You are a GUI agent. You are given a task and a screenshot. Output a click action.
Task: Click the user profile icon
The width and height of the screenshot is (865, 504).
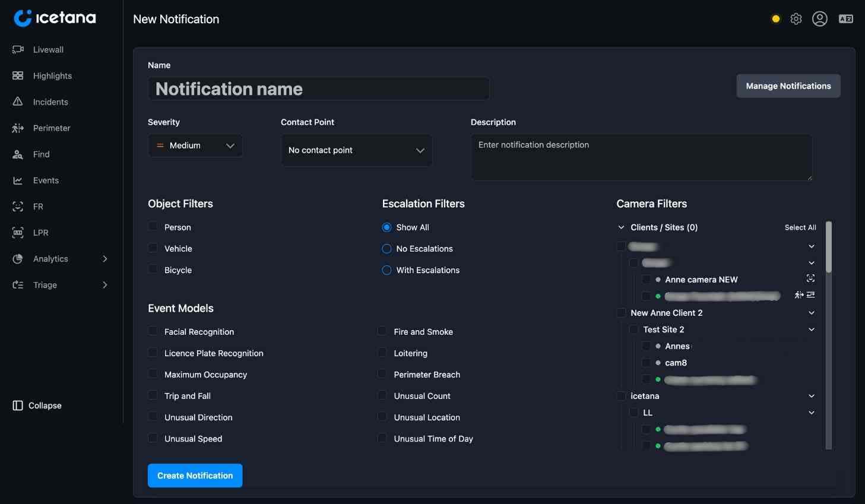[820, 19]
